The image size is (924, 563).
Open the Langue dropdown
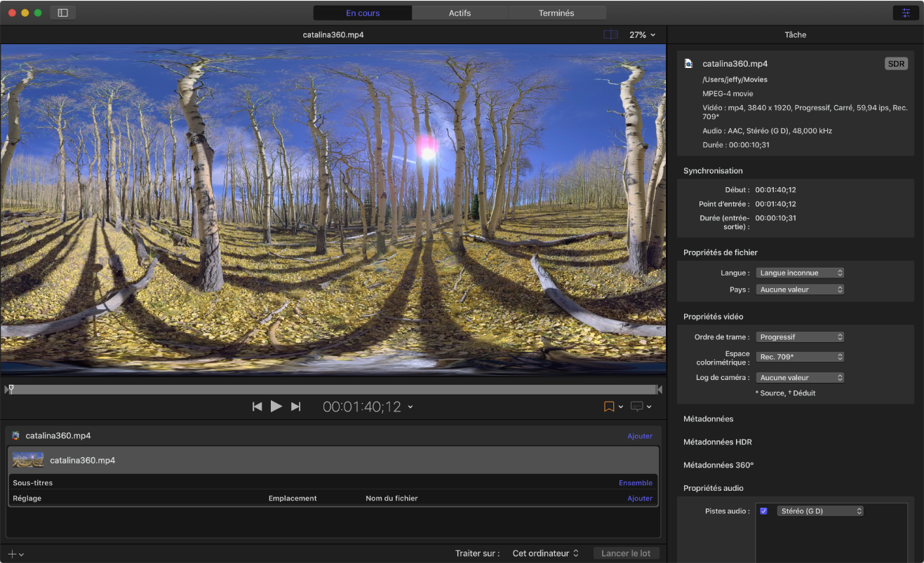(799, 273)
